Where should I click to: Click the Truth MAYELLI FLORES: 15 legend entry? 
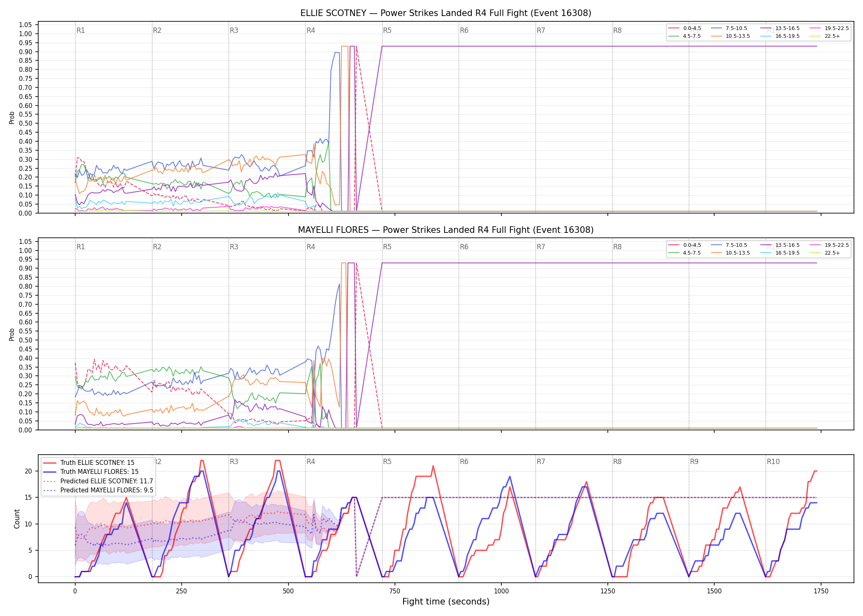coord(91,472)
